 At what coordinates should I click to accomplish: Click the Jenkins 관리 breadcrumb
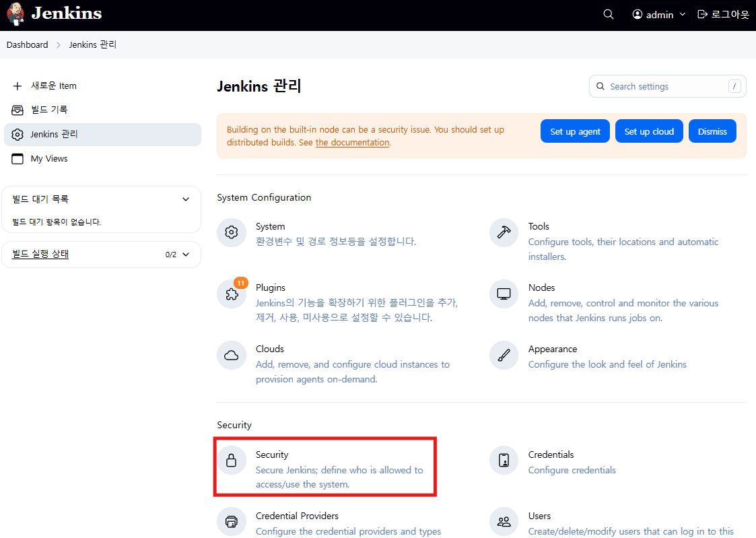[x=93, y=45]
